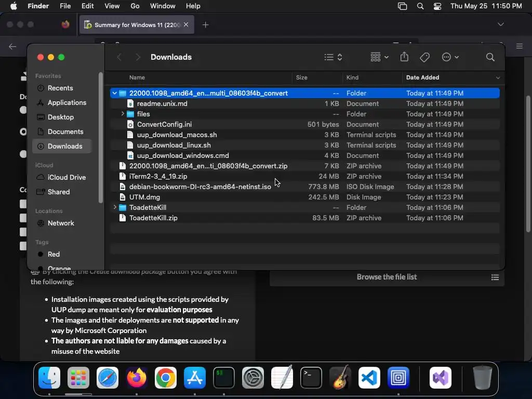The image size is (532, 399).
Task: Open the Apple menu
Action: pos(14,6)
